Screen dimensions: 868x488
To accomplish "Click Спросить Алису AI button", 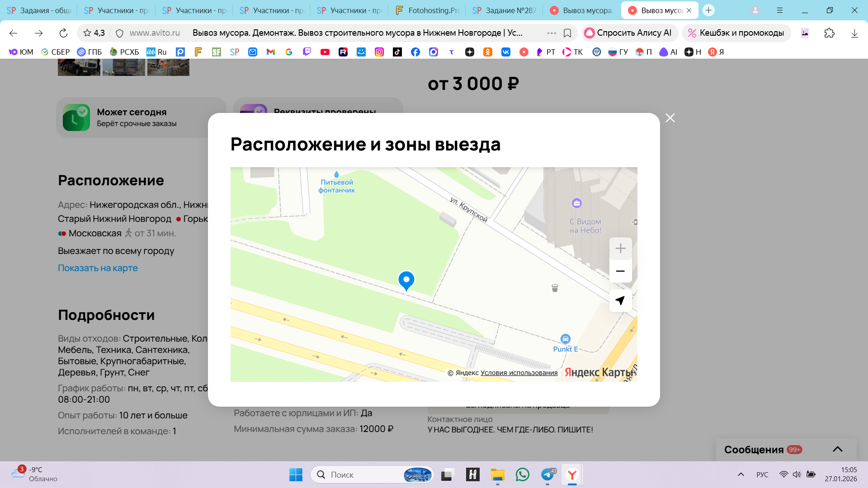I will 628,33.
